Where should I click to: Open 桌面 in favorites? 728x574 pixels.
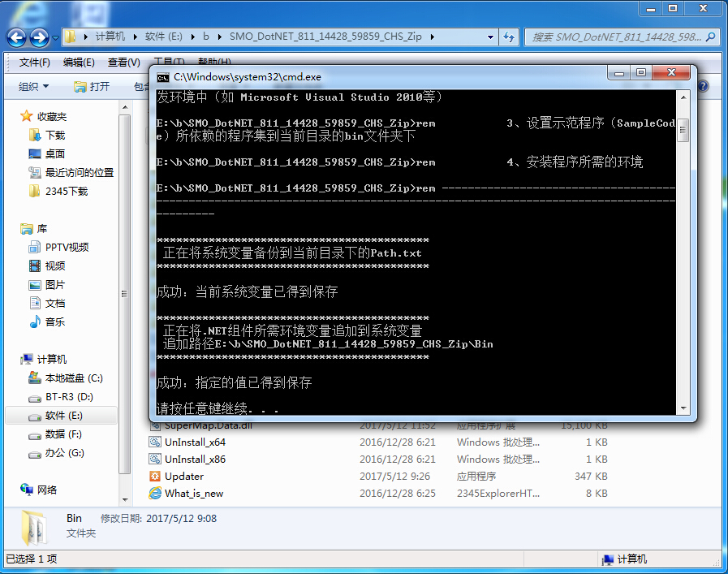pos(47,153)
